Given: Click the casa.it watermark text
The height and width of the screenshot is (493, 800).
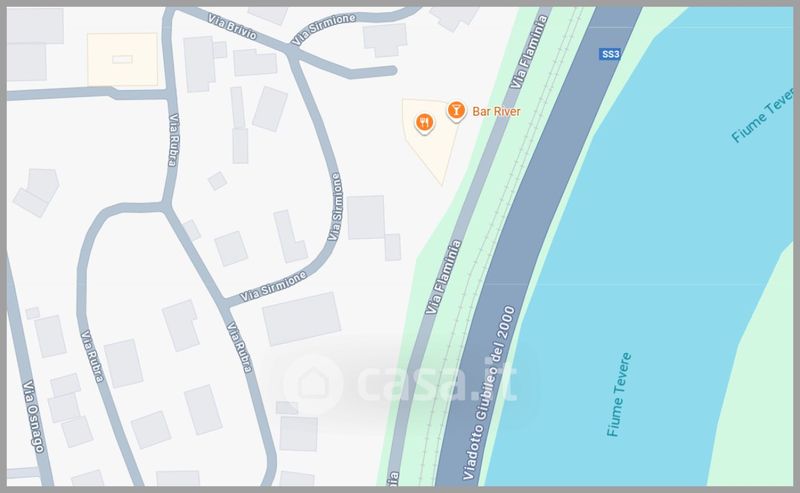Looking at the screenshot, I should 437,382.
